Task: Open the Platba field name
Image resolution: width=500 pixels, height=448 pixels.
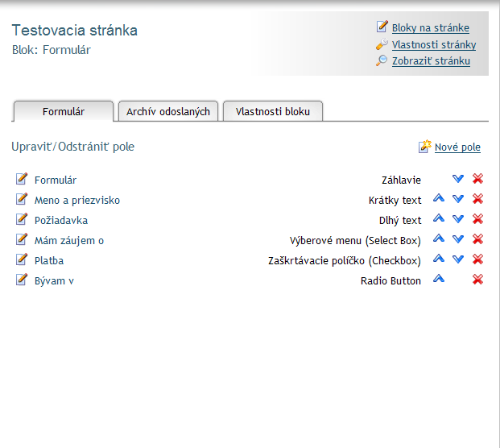Action: (x=49, y=260)
